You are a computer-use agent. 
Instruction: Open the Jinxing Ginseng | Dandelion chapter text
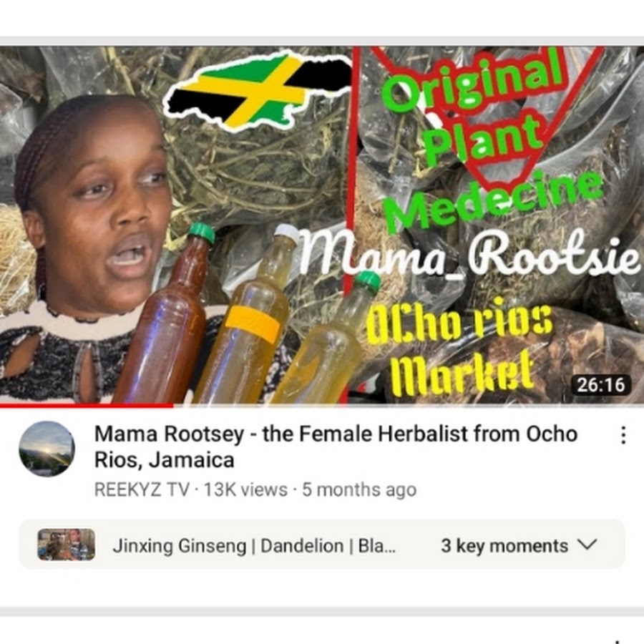[254, 546]
